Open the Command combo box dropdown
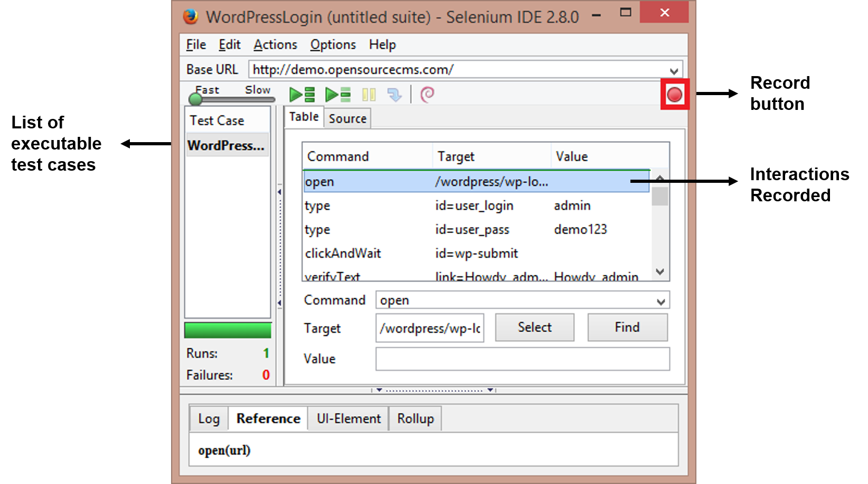The height and width of the screenshot is (484, 868). 661,301
